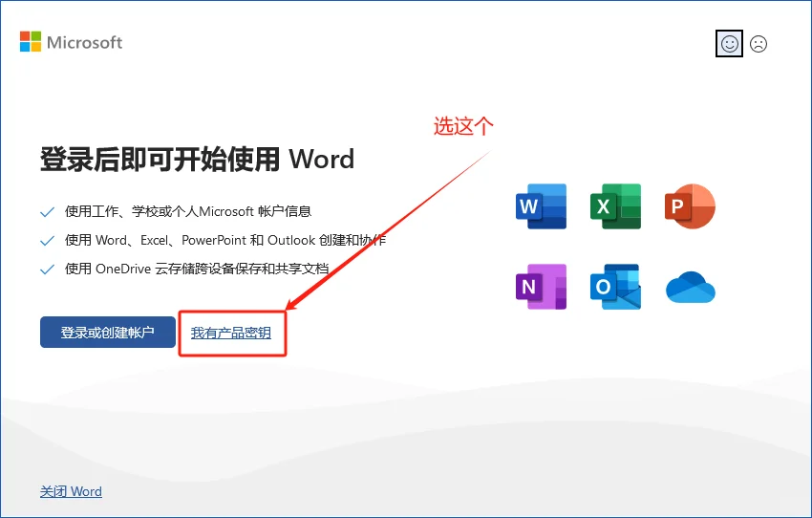Click the frowning face feedback icon

pyautogui.click(x=759, y=44)
